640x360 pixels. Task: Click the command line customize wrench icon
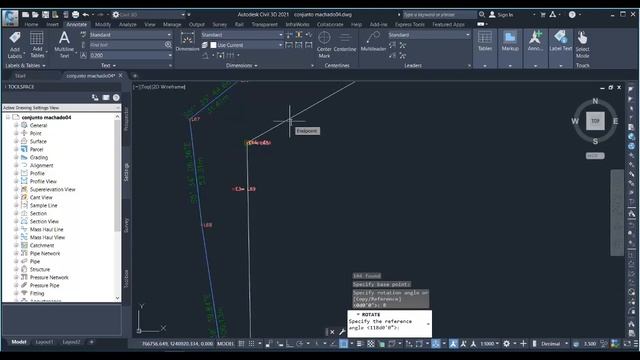tap(342, 332)
